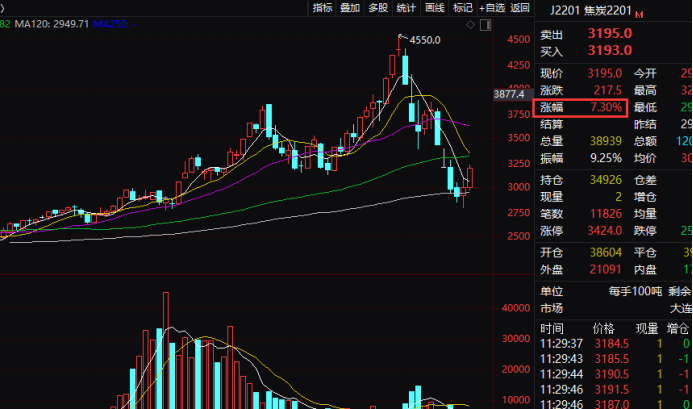Select the J2201 焦炭2201 contract title
Viewport: 693px width, 409px height.
click(x=590, y=10)
